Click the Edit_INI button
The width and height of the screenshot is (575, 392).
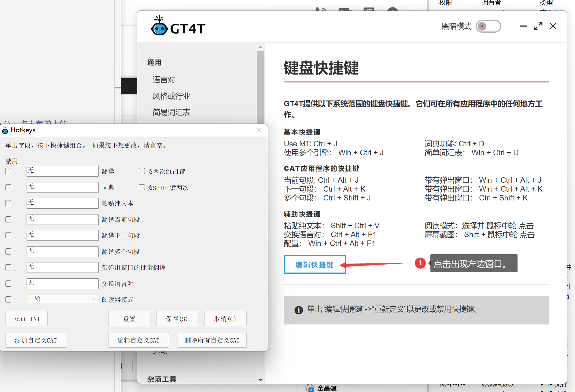point(27,319)
